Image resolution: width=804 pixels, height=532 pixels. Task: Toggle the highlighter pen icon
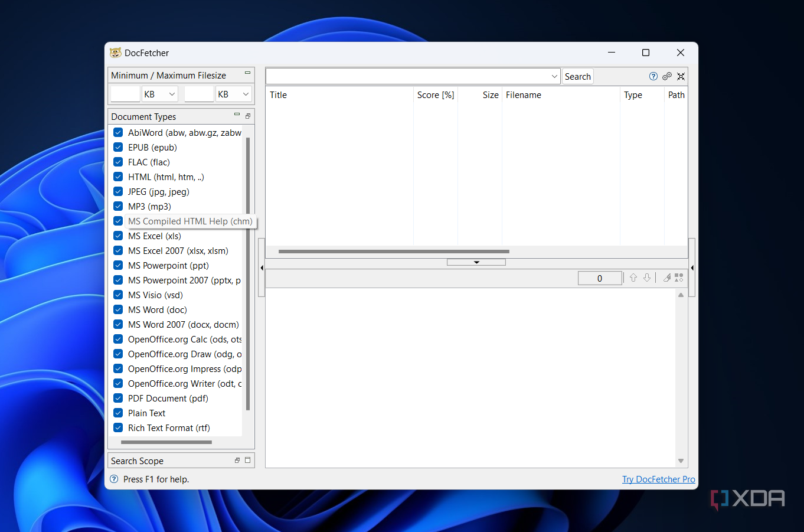pyautogui.click(x=667, y=278)
